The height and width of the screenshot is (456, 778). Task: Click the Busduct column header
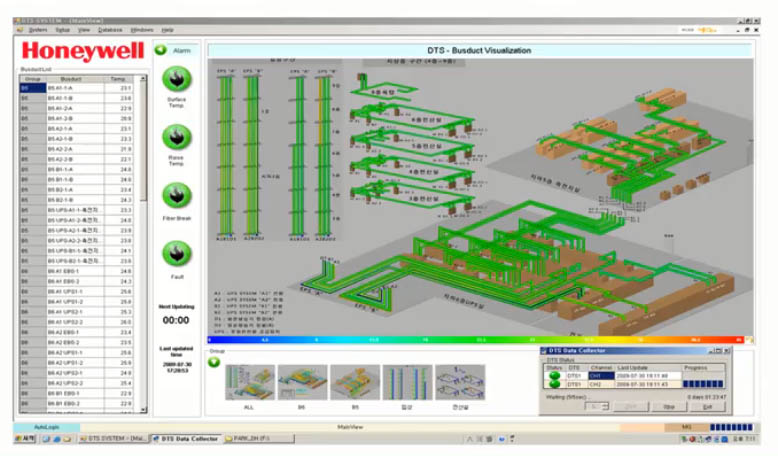pyautogui.click(x=75, y=79)
